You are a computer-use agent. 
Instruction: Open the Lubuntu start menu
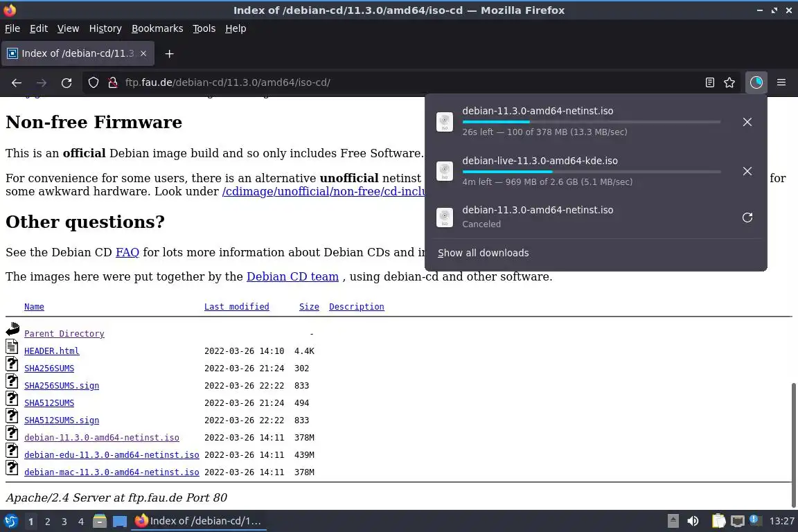[10, 521]
